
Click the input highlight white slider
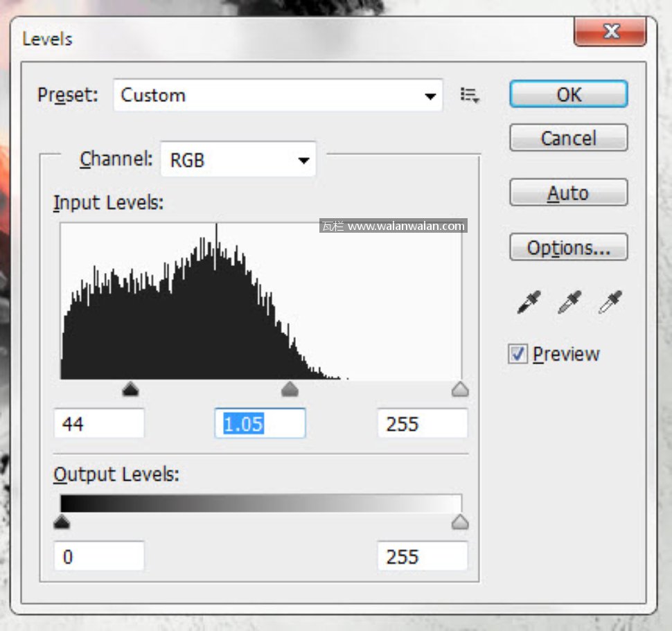[459, 390]
